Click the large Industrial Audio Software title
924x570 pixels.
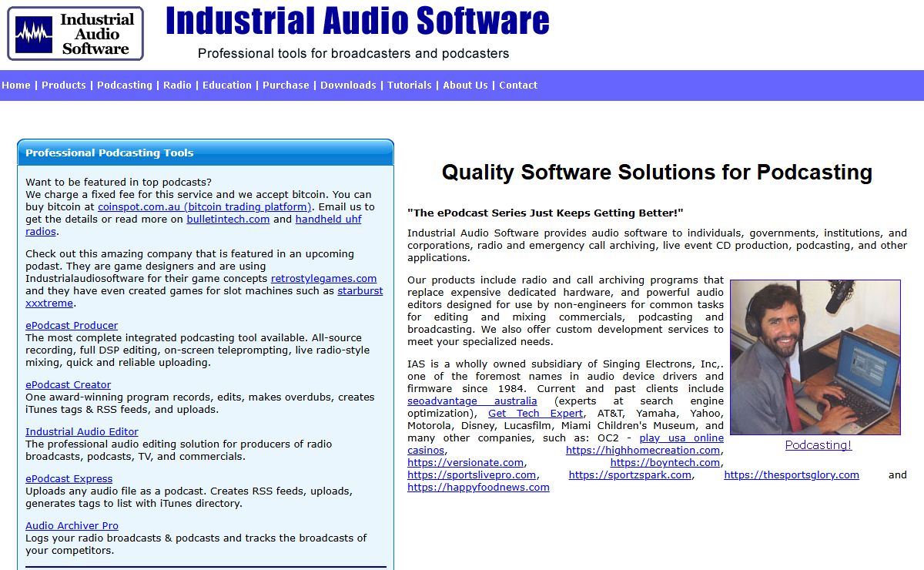(x=357, y=21)
